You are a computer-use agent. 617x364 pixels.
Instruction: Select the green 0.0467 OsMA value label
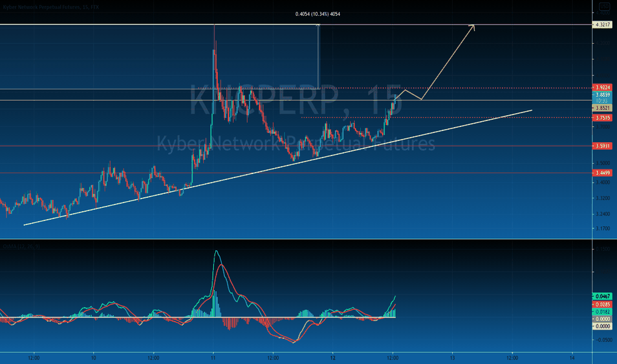click(x=602, y=296)
